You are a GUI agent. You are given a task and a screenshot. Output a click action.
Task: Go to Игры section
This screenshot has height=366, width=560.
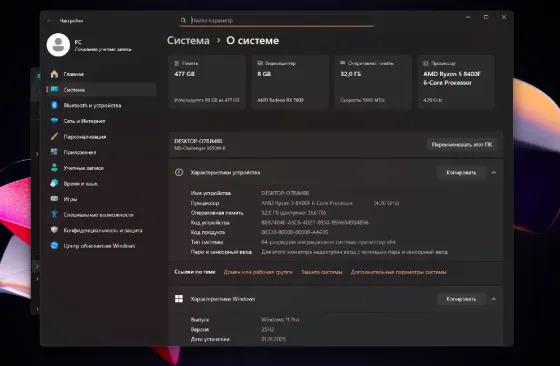point(101,199)
